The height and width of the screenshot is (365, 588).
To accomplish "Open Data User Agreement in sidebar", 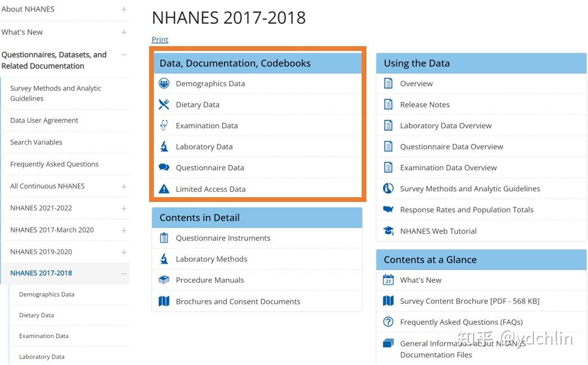I will point(44,120).
